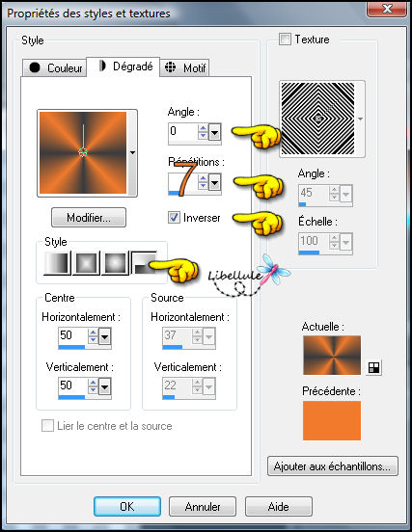The image size is (412, 532).
Task: Switch to the Couleur tab
Action: [55, 67]
